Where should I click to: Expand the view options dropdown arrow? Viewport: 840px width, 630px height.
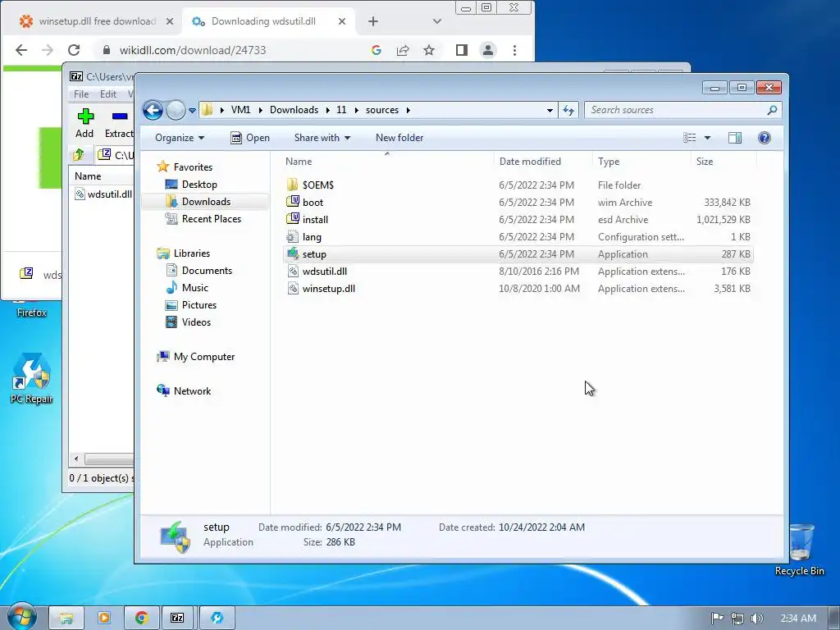coord(707,138)
